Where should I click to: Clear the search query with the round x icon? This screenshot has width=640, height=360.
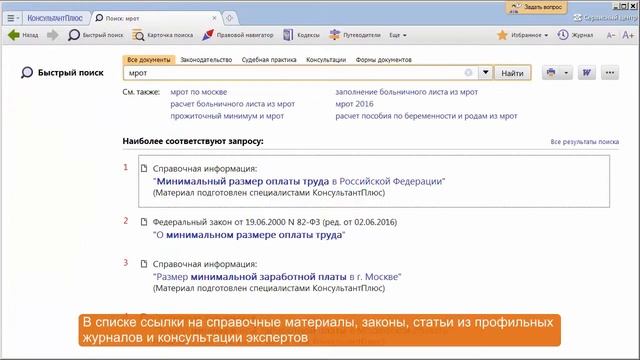[x=468, y=73]
